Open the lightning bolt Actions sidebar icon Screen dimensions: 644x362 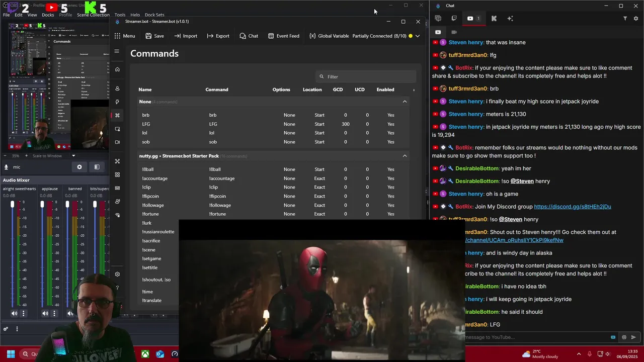pos(117,102)
